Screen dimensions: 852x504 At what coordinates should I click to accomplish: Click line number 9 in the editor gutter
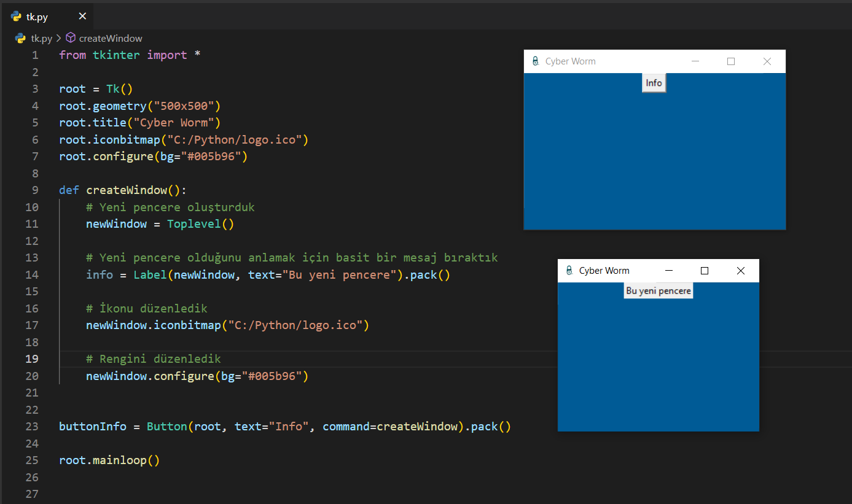click(x=34, y=190)
